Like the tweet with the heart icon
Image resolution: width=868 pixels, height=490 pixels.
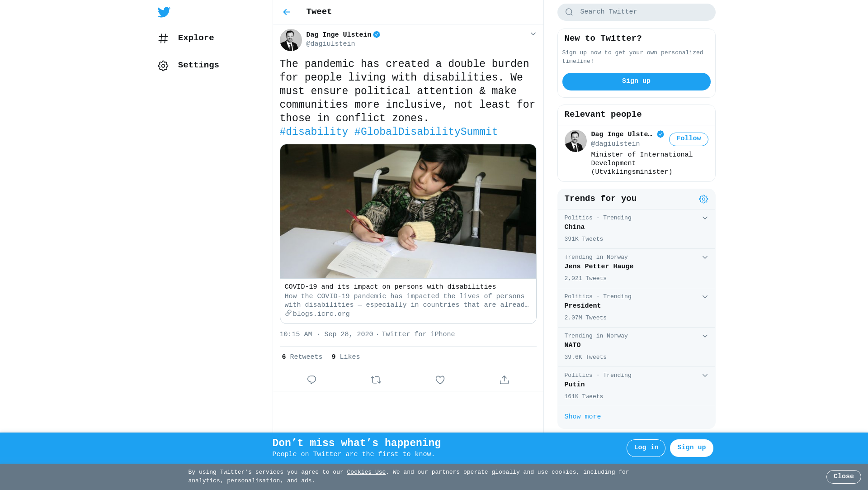point(440,380)
